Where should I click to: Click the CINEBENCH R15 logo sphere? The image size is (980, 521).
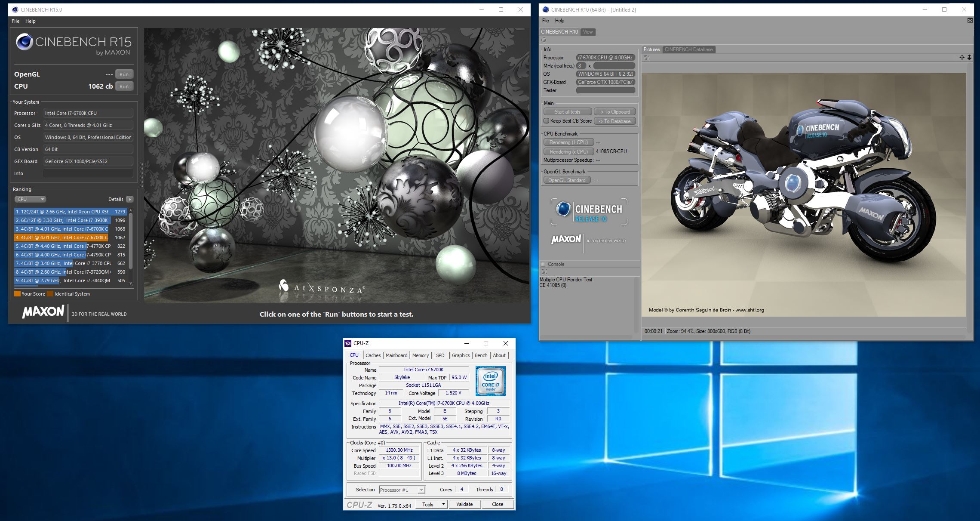tap(24, 42)
